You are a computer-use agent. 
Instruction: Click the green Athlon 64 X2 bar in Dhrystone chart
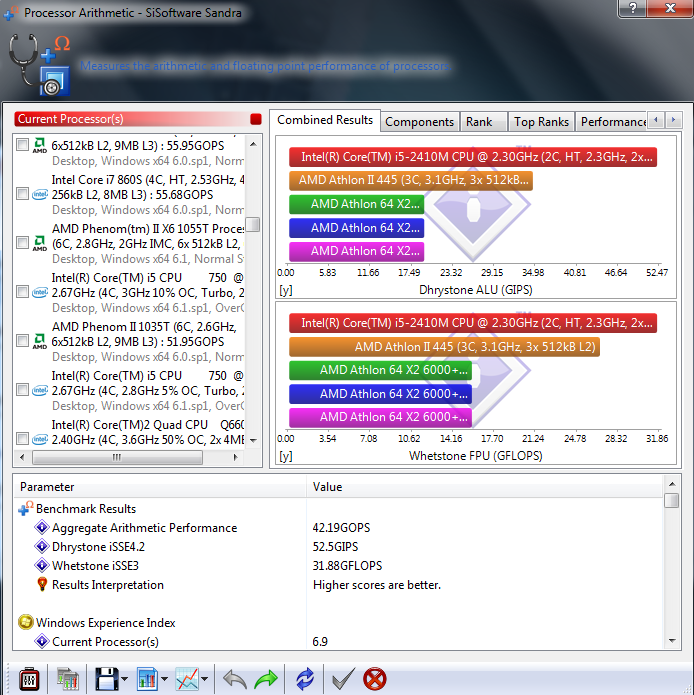click(357, 204)
